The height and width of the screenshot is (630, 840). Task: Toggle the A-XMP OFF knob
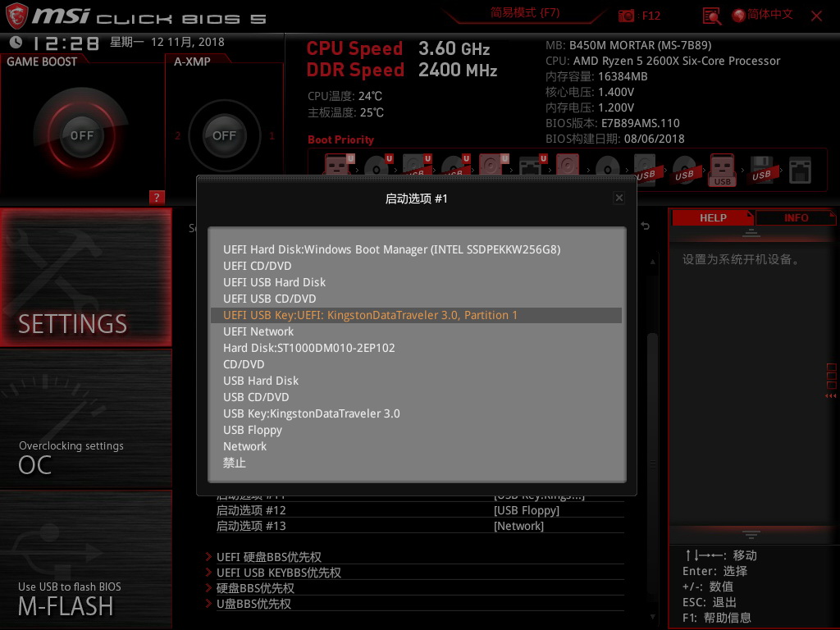click(x=224, y=135)
